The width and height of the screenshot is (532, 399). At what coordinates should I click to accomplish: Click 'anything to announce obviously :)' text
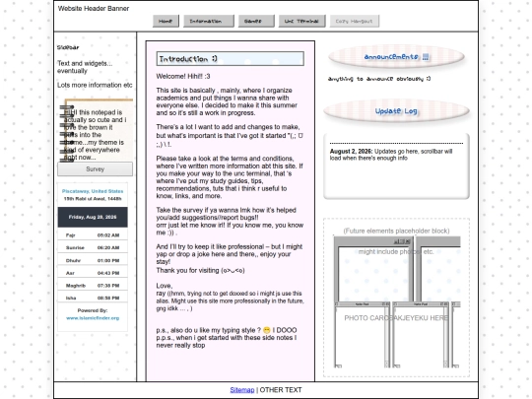379,79
